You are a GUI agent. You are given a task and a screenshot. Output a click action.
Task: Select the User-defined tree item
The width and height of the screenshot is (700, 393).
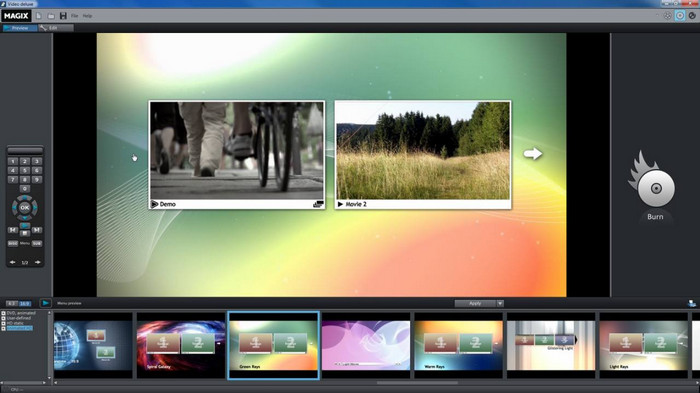click(19, 318)
